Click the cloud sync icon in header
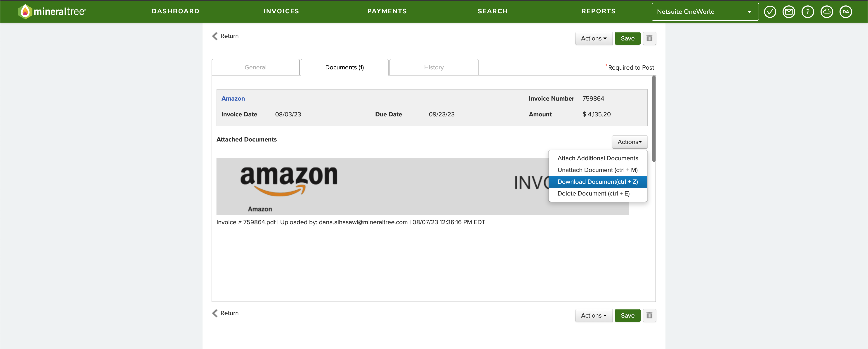Image resolution: width=868 pixels, height=349 pixels. pyautogui.click(x=827, y=12)
